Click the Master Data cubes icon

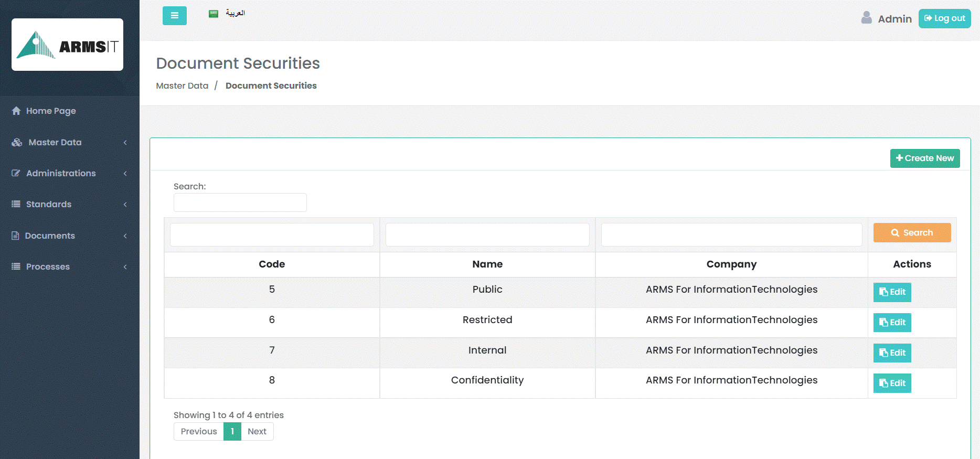click(x=17, y=142)
